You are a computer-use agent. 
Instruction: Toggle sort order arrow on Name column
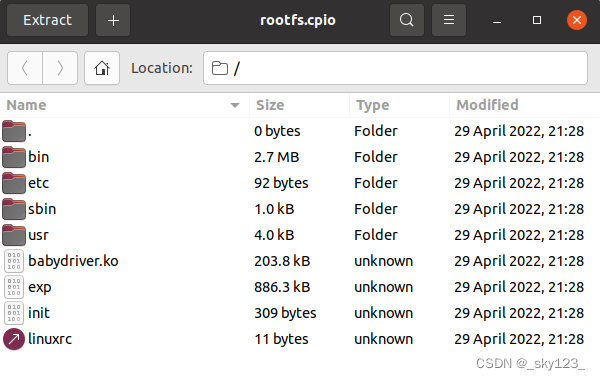pyautogui.click(x=235, y=105)
